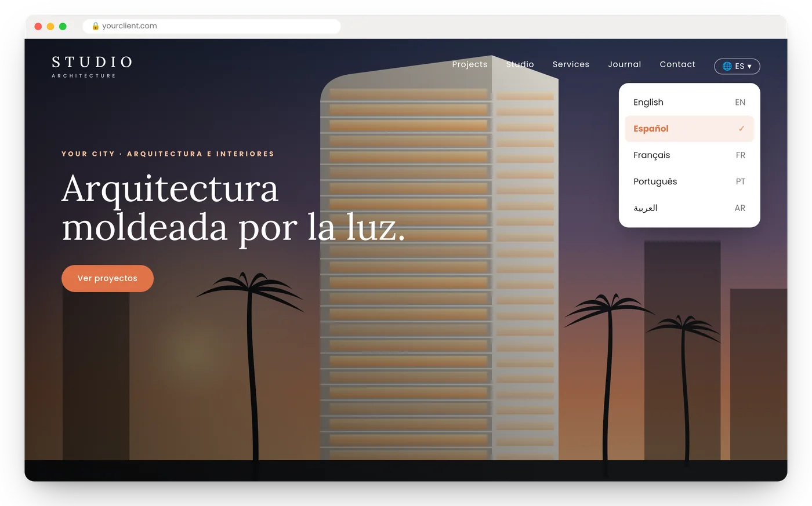
Task: Click the globe icon in language switcher
Action: tap(727, 66)
